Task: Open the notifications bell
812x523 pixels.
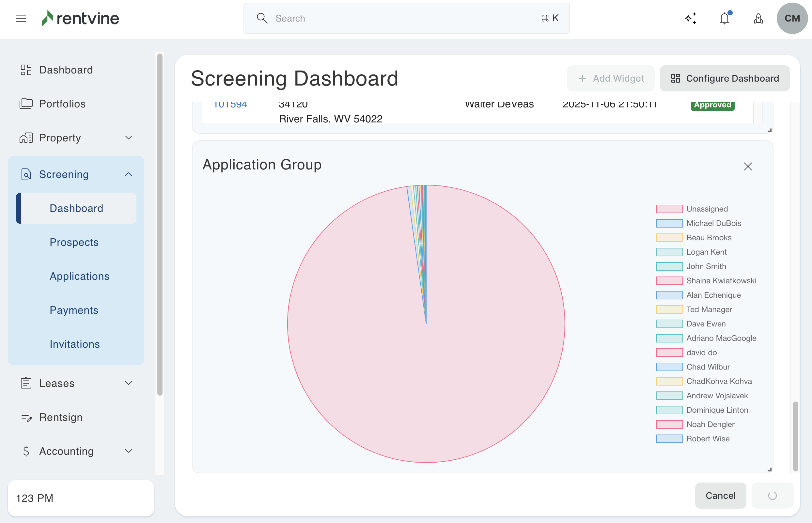Action: pos(725,18)
